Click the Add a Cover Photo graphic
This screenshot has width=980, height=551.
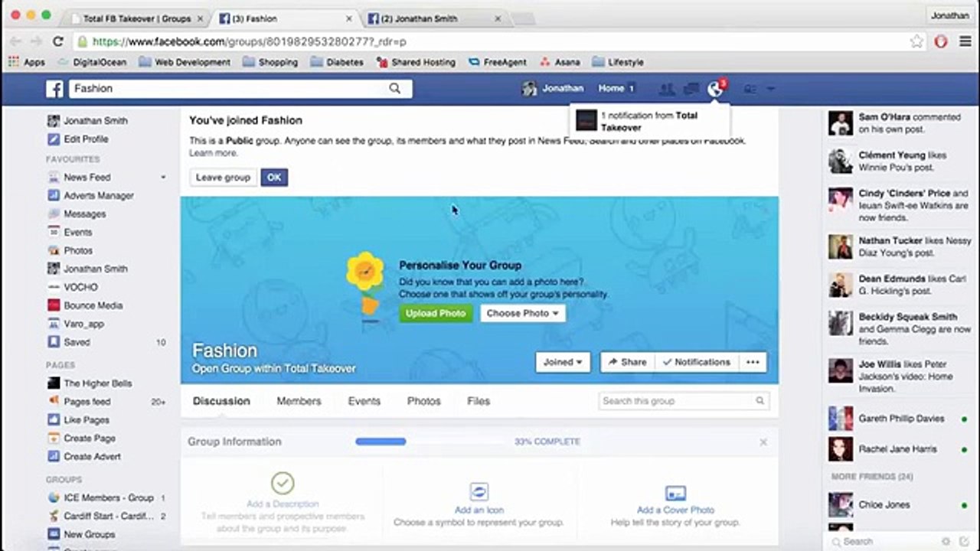[x=675, y=492]
